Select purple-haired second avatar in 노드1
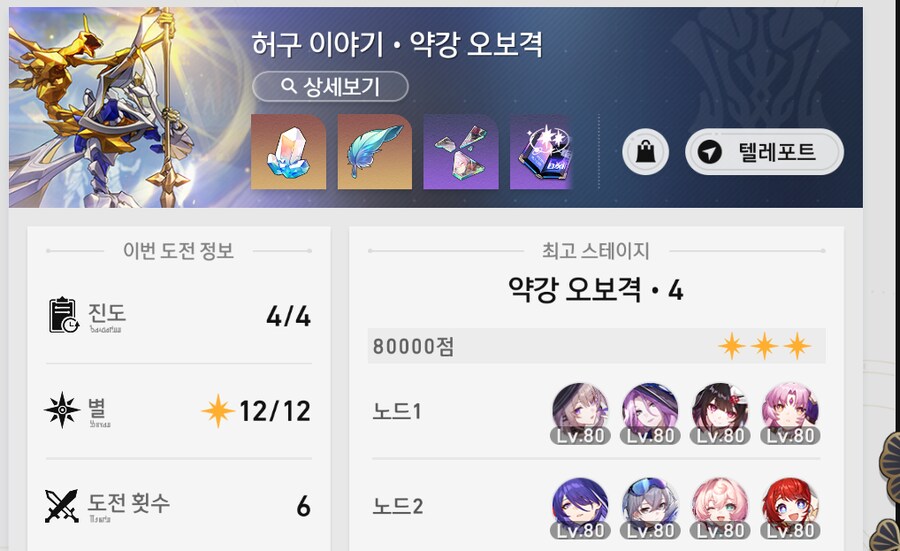The image size is (900, 551). [650, 414]
